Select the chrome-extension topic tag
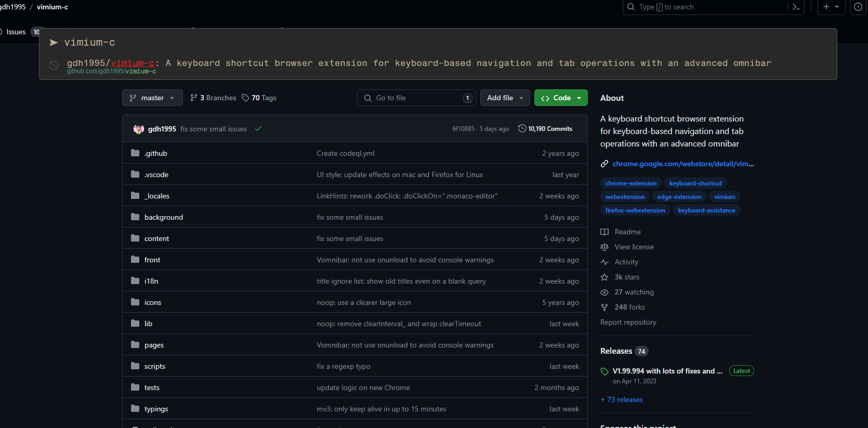 point(631,183)
